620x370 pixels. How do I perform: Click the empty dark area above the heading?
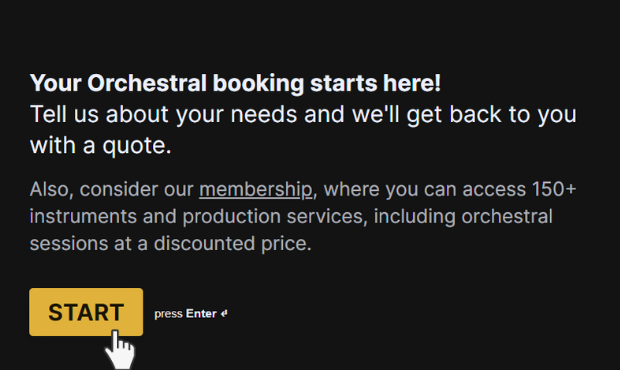coord(310,34)
